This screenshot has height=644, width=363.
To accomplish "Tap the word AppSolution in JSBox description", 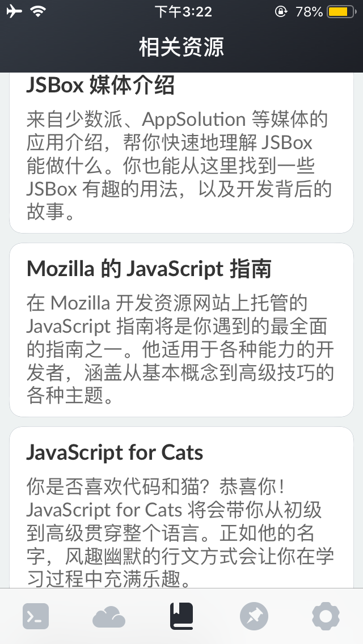I will point(193,120).
